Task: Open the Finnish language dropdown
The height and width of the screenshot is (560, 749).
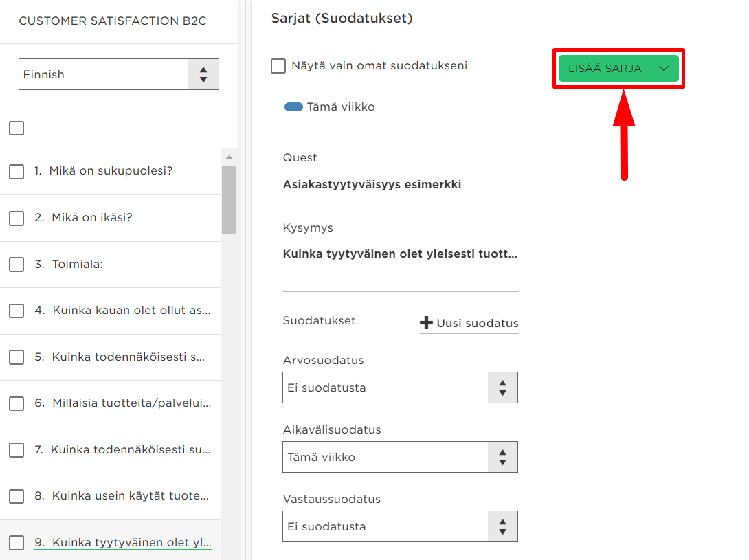Action: [118, 74]
